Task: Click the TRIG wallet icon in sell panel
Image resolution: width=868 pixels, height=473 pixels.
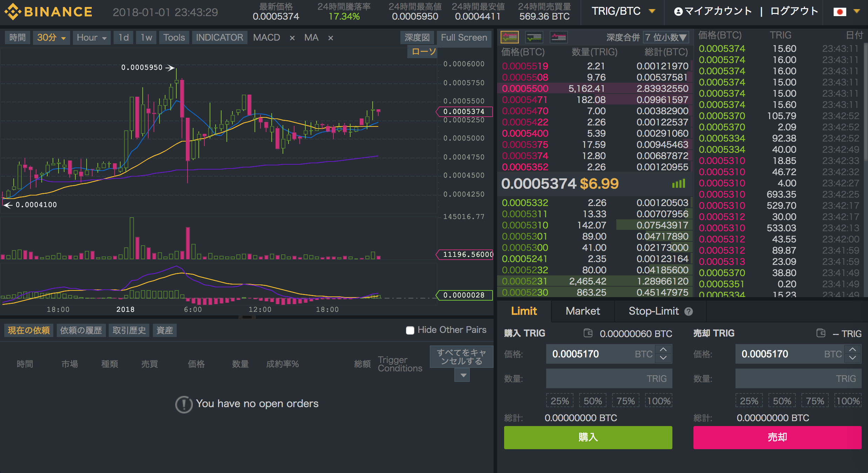Action: (821, 333)
